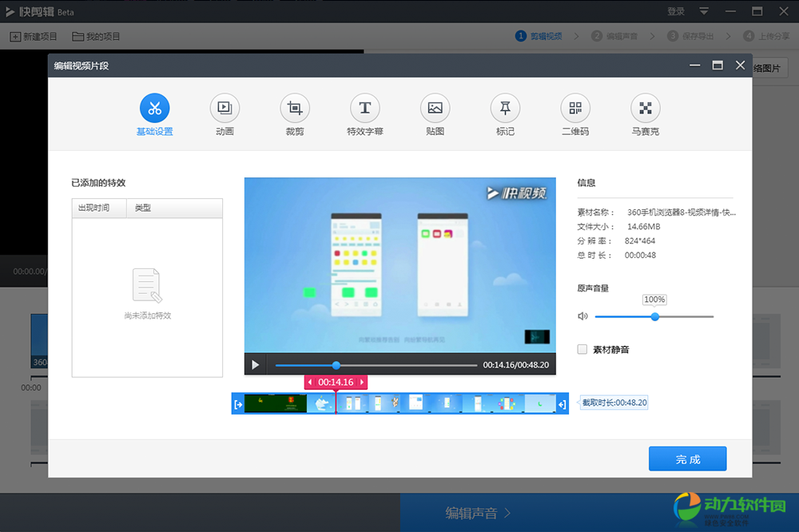This screenshot has width=799, height=532.
Task: Adjust the 原声音量 volume slider handle
Action: (x=655, y=316)
